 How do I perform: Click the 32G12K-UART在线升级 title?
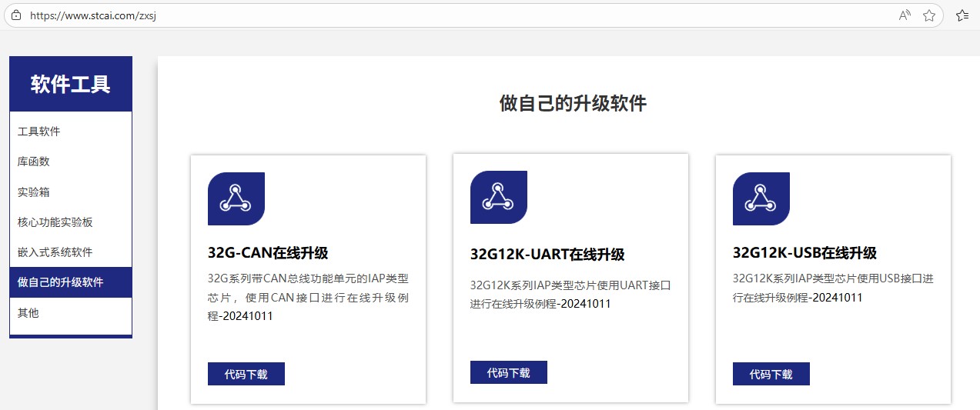pos(547,255)
